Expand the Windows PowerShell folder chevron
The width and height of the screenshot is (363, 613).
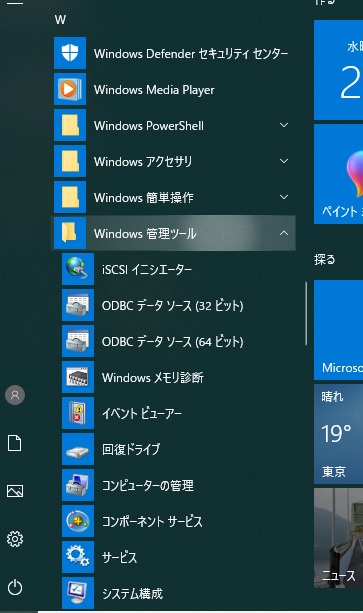[284, 125]
